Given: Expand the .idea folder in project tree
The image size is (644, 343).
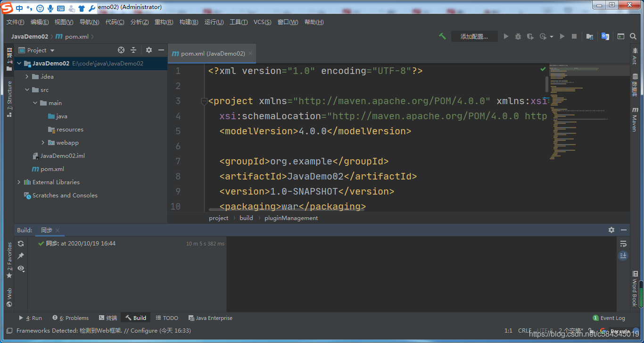Looking at the screenshot, I should 27,77.
